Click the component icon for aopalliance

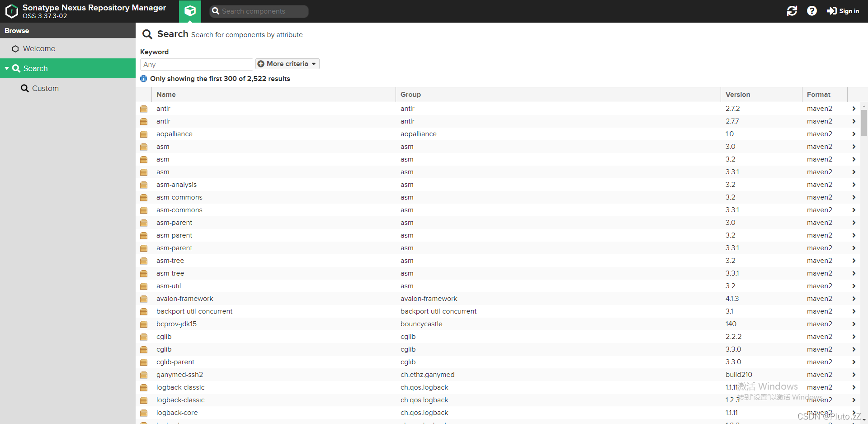(x=144, y=134)
